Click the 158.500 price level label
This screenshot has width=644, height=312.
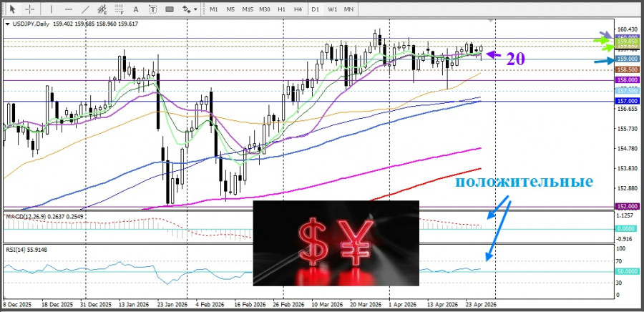click(x=627, y=70)
